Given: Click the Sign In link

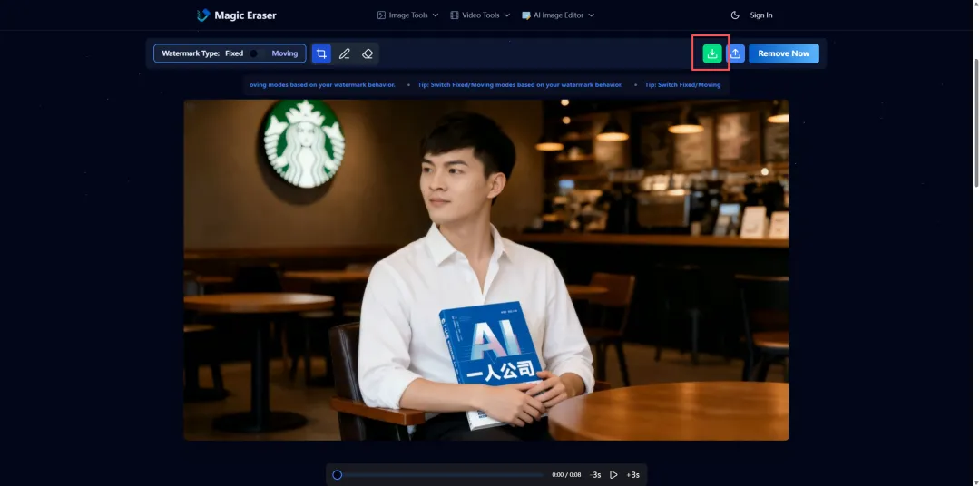Looking at the screenshot, I should pos(761,15).
